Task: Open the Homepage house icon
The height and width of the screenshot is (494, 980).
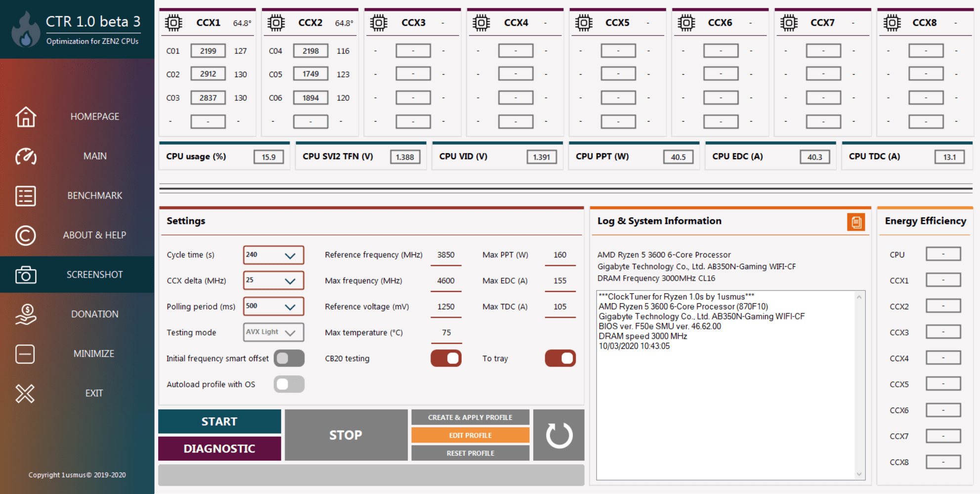Action: [x=26, y=117]
